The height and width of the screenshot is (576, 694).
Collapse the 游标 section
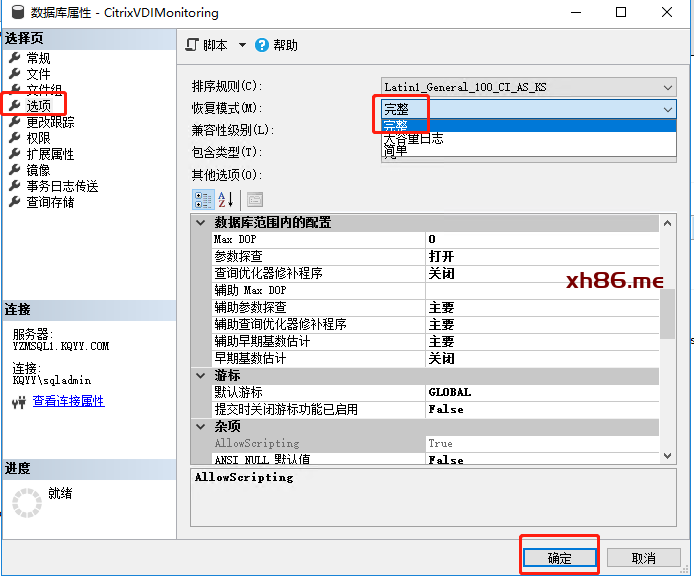click(x=200, y=376)
